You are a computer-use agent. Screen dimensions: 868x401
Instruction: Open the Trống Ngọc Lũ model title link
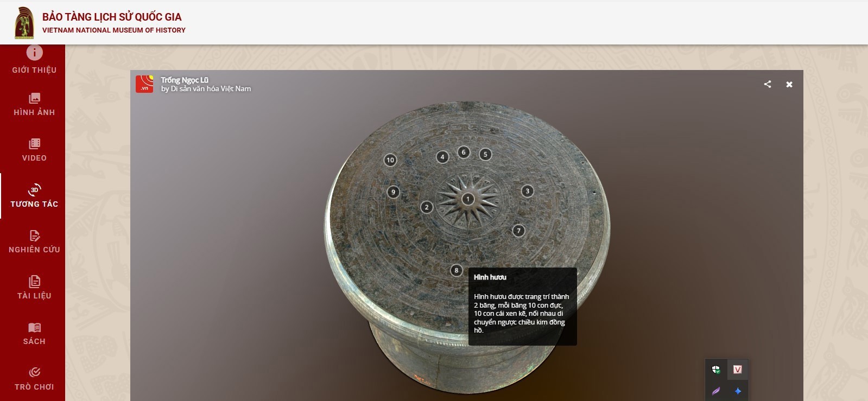tap(185, 80)
